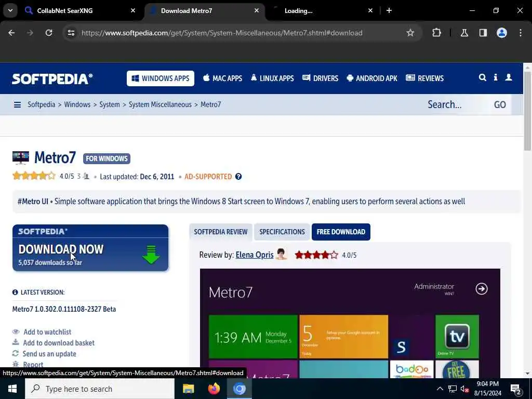Open the Windows Start menu
This screenshot has width=532, height=399.
coord(12,389)
